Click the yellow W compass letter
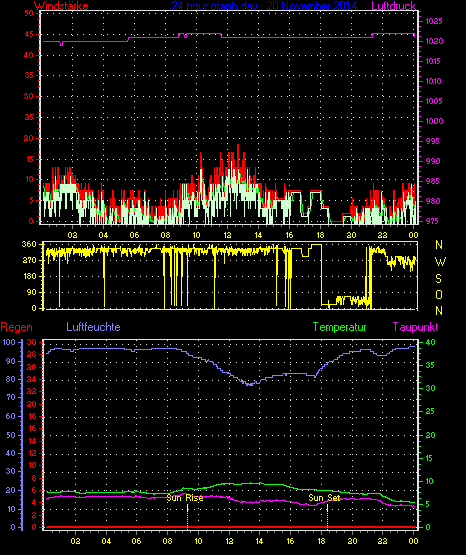Screen dimensions: 466x555 (x=440, y=262)
